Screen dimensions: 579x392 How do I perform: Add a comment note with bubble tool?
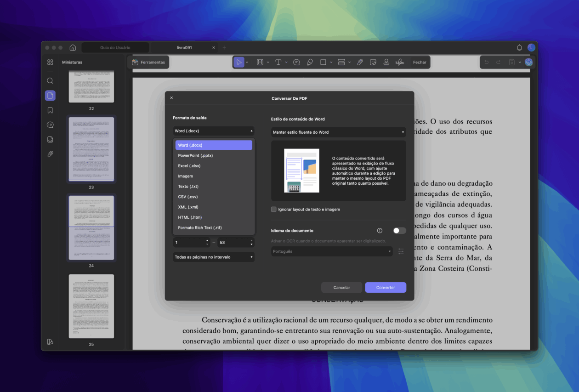coord(296,62)
